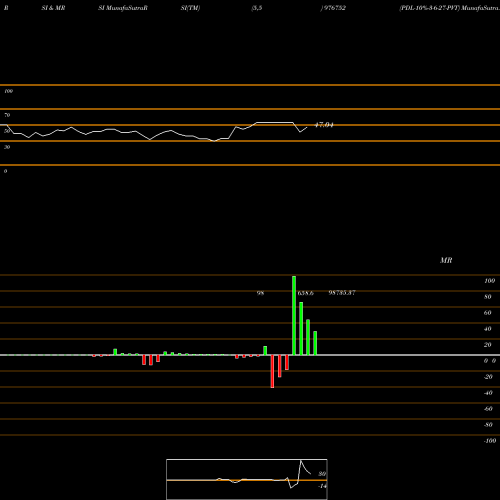Click the positive 20 label on MR axis
500x500 pixels.
pos(488,345)
